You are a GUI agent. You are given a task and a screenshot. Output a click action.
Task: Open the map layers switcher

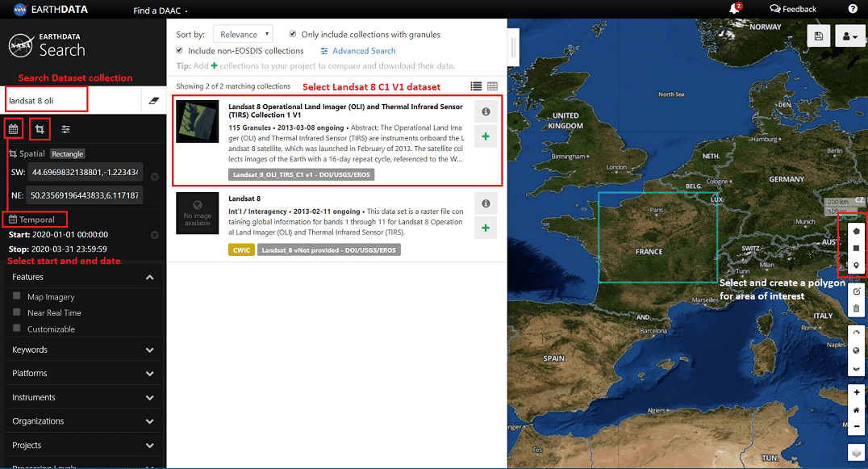pos(857,452)
